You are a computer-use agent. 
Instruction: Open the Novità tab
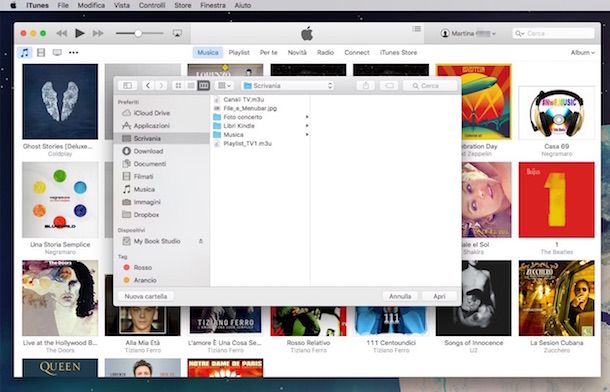pyautogui.click(x=297, y=52)
